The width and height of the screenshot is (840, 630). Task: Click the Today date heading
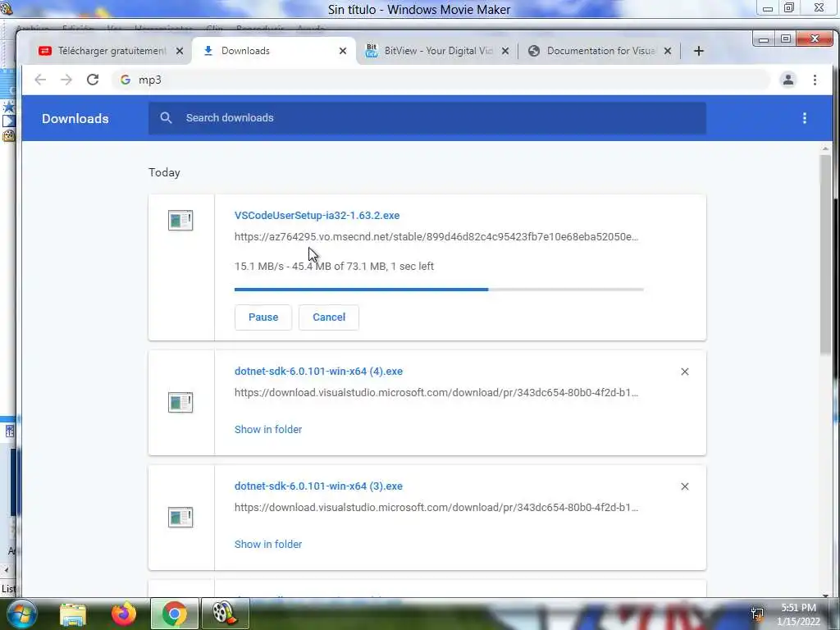[164, 172]
